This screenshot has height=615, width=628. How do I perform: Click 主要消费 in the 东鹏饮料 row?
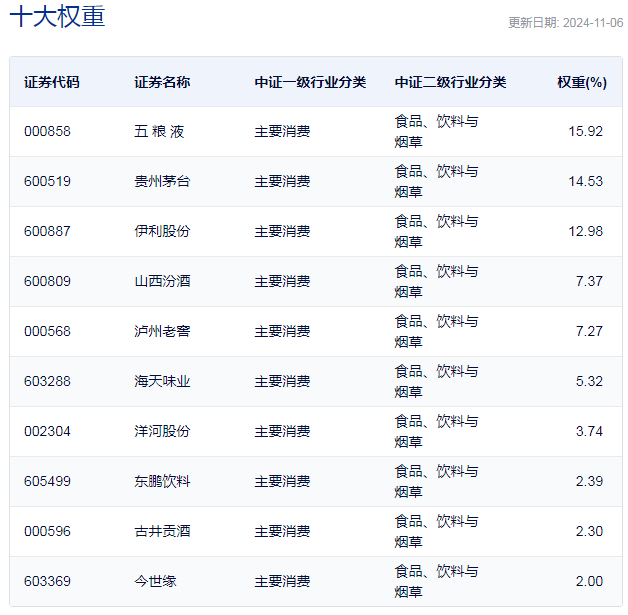click(282, 481)
